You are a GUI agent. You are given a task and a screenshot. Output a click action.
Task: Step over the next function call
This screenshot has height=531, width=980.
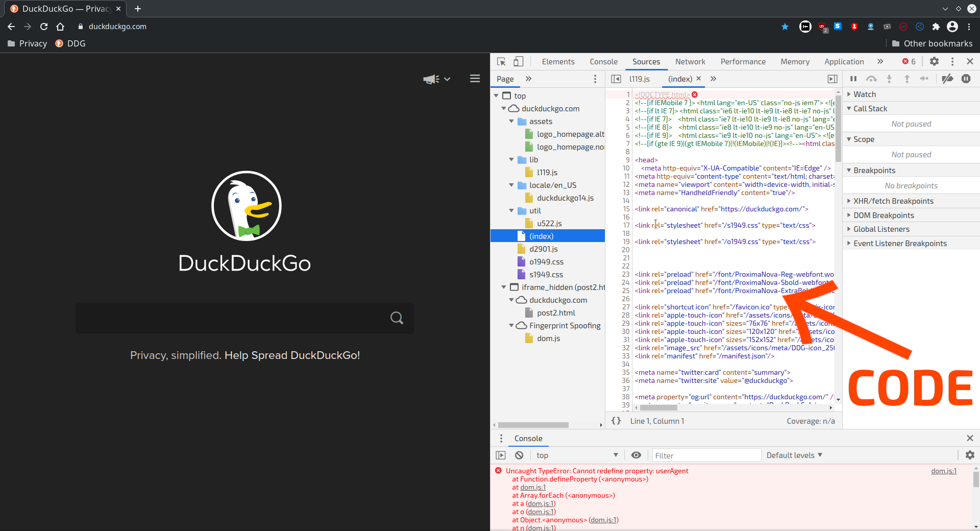pos(871,79)
